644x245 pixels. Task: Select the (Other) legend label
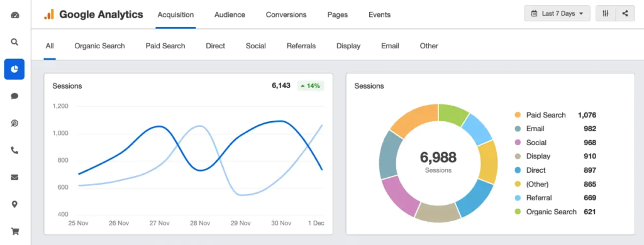[x=538, y=184]
